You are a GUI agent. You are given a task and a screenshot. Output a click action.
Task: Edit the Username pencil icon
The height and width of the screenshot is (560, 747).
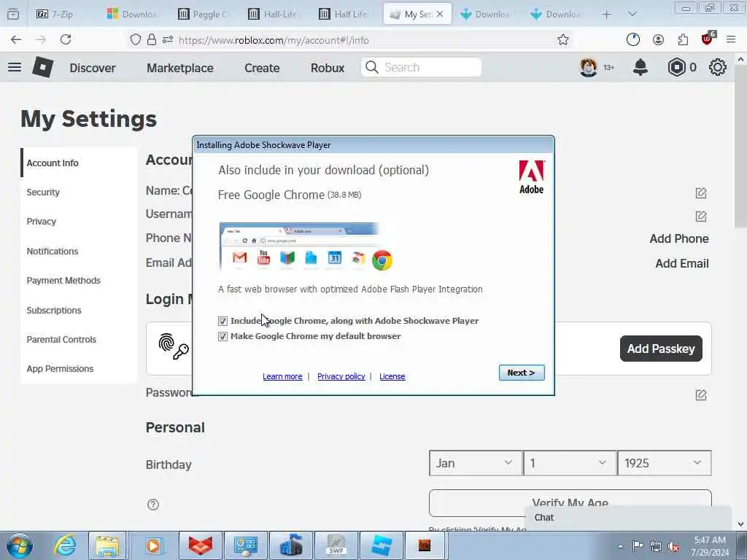[701, 217]
